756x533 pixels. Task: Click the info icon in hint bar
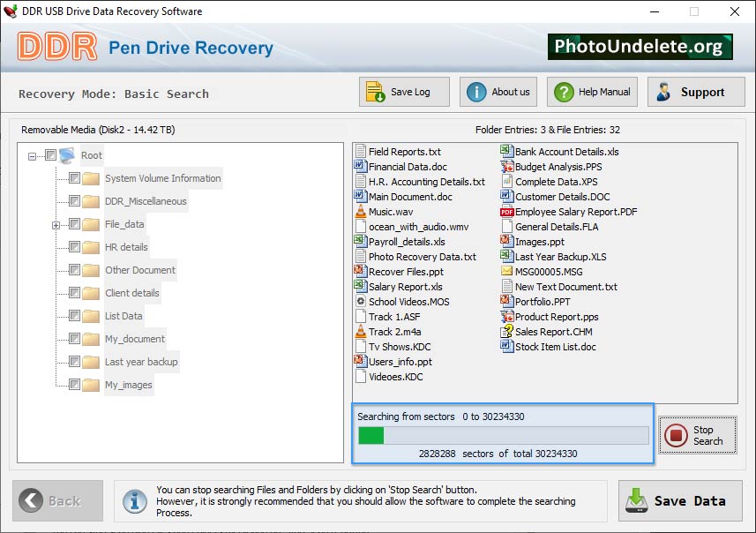pyautogui.click(x=134, y=500)
